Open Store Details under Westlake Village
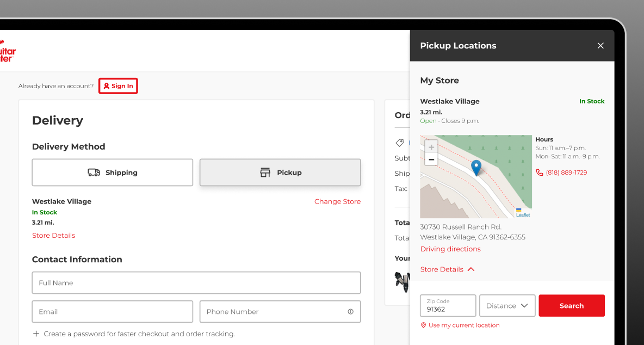 tap(53, 236)
